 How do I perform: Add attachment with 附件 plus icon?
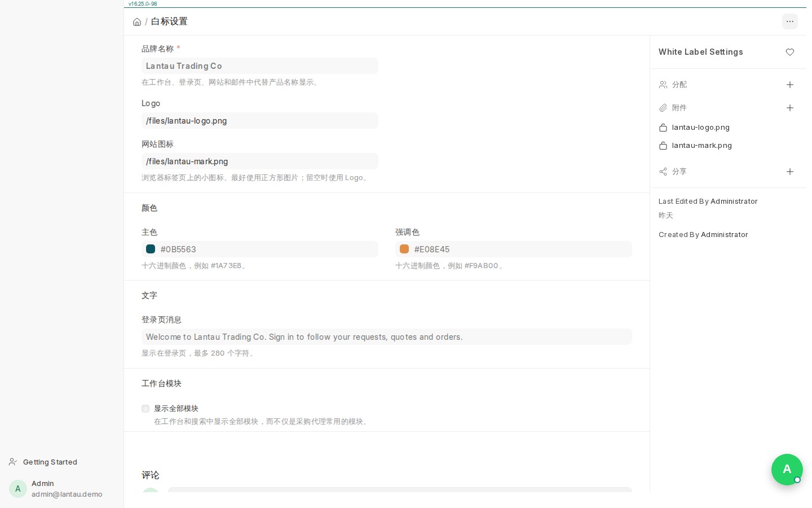tap(790, 108)
